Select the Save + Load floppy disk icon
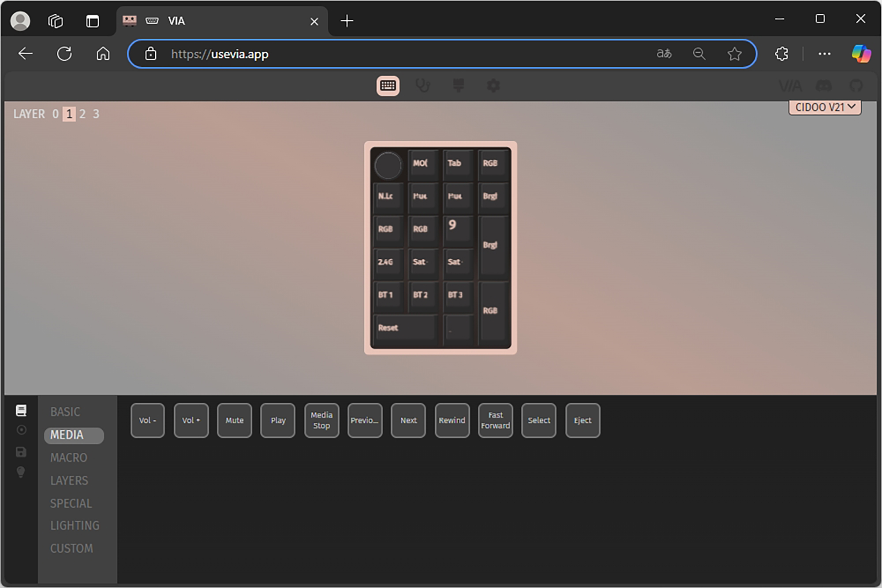Screen dimensions: 882x588 tap(21, 452)
